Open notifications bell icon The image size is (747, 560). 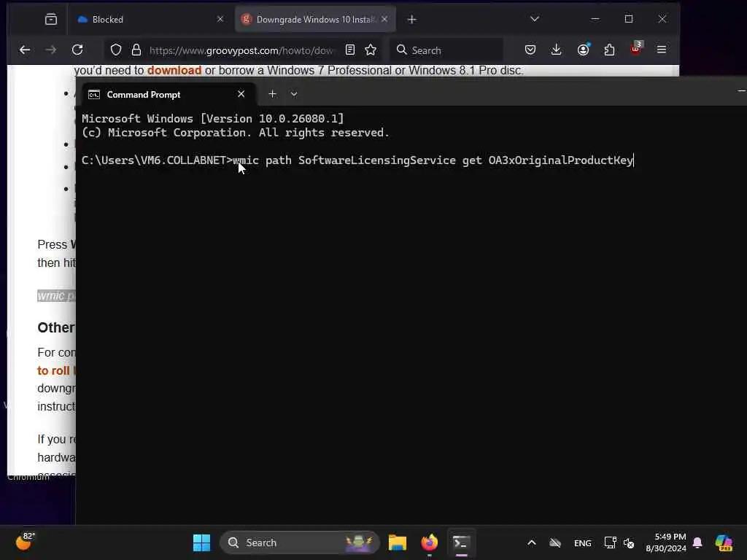click(x=697, y=542)
